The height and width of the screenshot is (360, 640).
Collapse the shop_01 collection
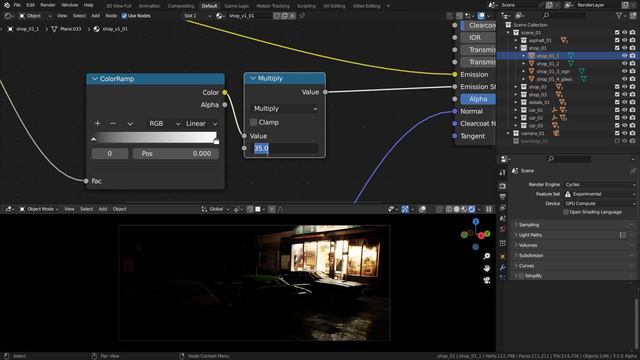click(x=516, y=48)
